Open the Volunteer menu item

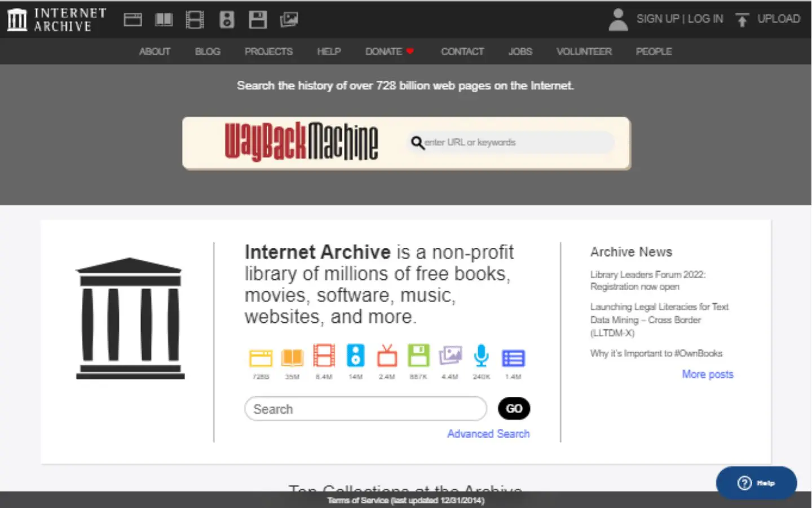click(x=584, y=51)
